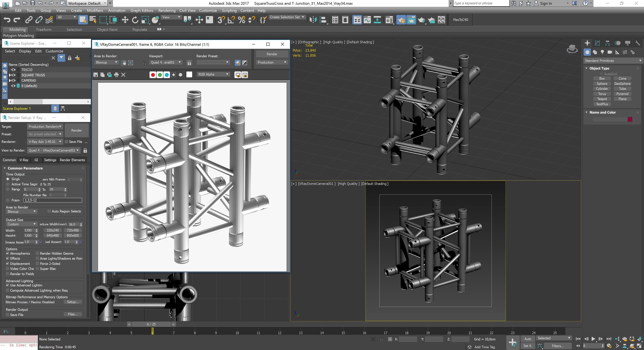Click the teapot Render Production icon

(x=422, y=20)
